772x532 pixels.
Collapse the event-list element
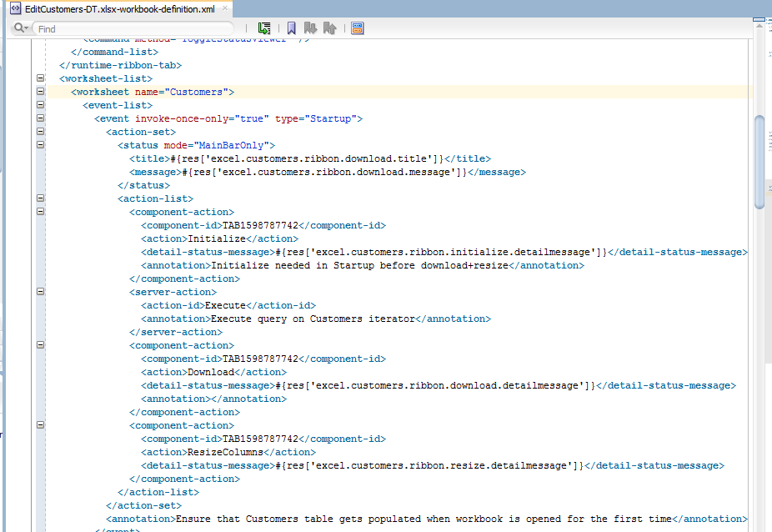coord(40,104)
